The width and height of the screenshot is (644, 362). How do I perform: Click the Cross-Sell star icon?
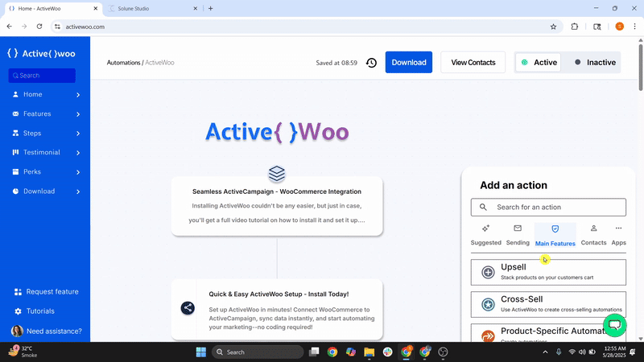488,305
